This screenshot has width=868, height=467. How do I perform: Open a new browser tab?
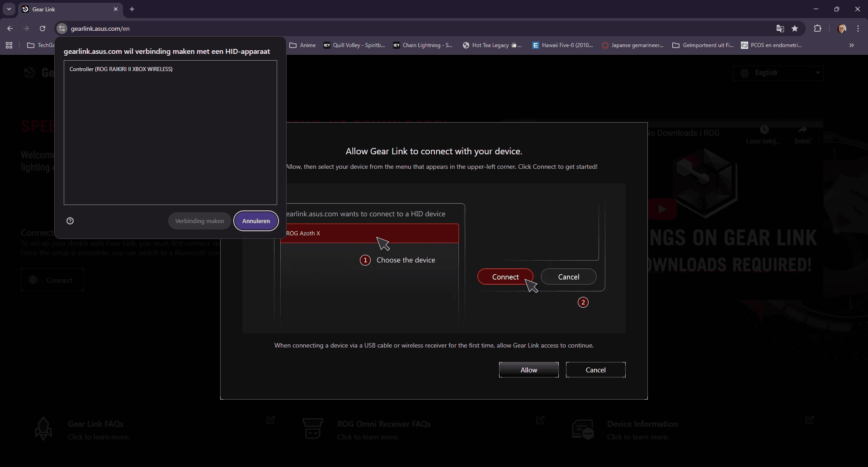pyautogui.click(x=132, y=9)
